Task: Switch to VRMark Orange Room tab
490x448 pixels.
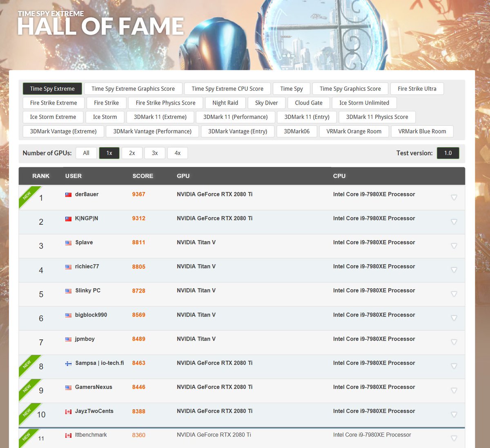Action: [354, 131]
